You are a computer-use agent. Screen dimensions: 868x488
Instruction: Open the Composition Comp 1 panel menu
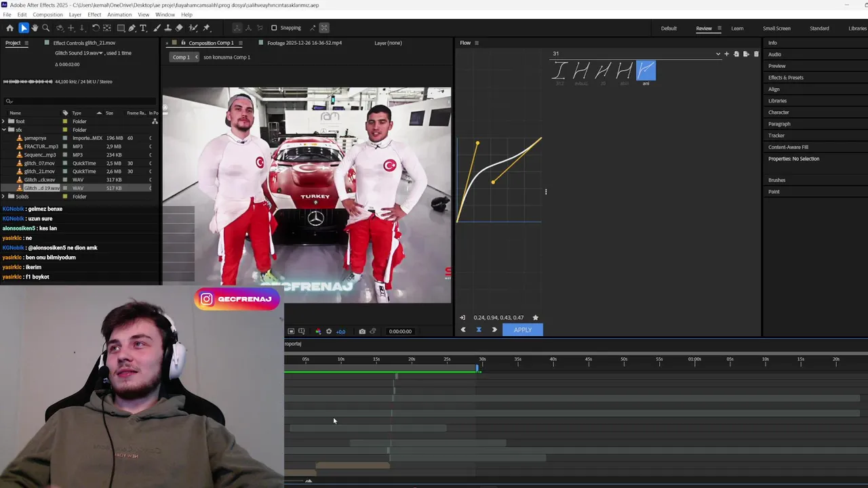pos(241,43)
